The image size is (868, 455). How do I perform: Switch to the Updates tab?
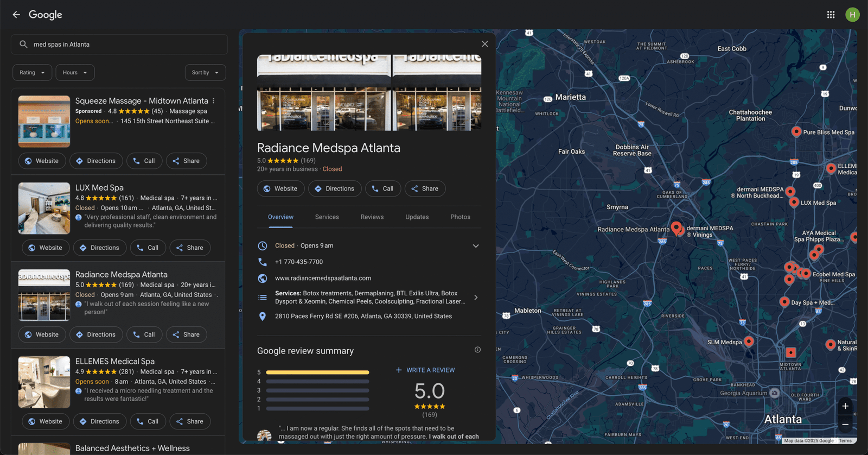(417, 217)
